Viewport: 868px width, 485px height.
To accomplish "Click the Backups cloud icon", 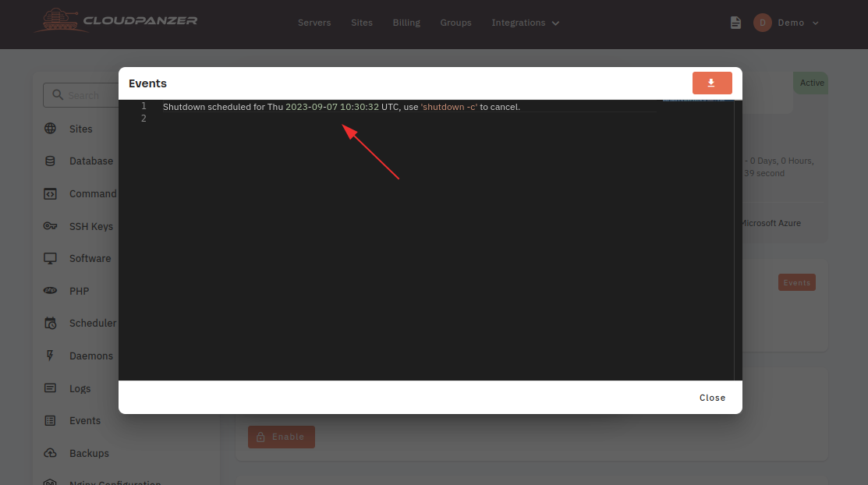I will pos(51,453).
